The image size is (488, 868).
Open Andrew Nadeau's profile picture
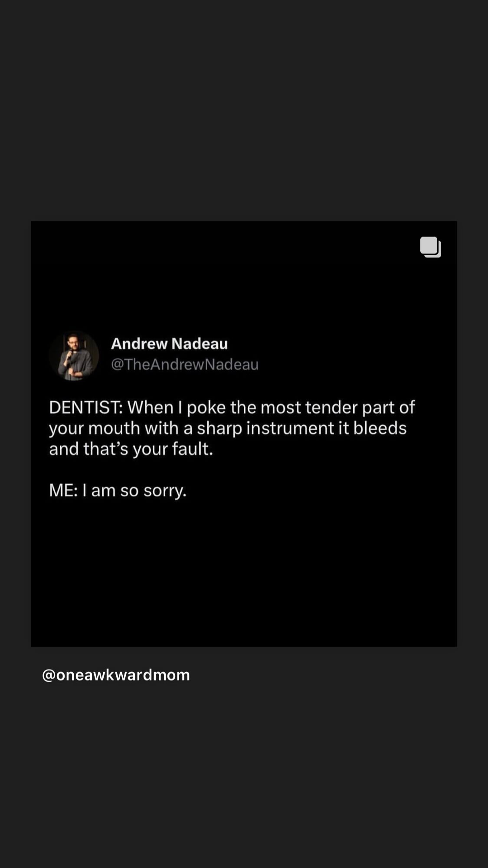pos(74,355)
